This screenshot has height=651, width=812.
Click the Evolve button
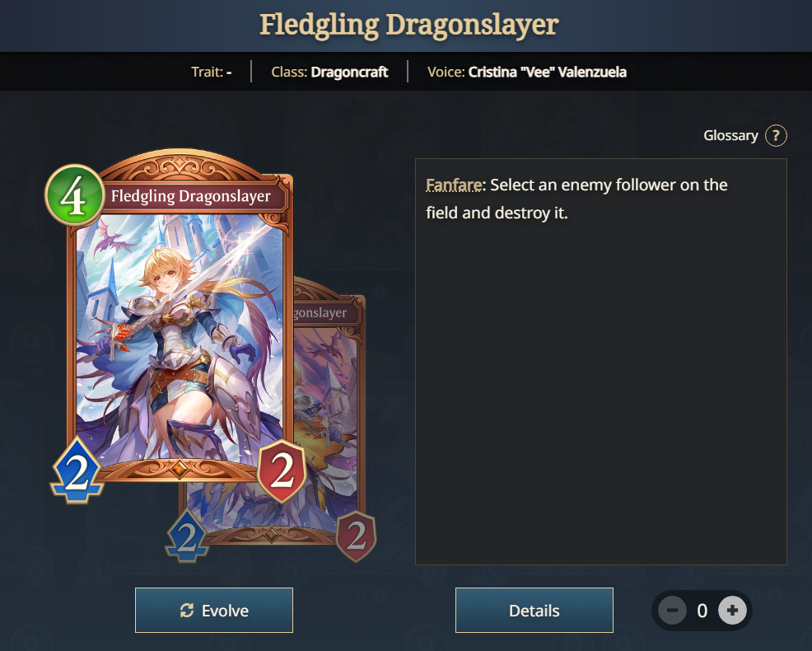[214, 610]
